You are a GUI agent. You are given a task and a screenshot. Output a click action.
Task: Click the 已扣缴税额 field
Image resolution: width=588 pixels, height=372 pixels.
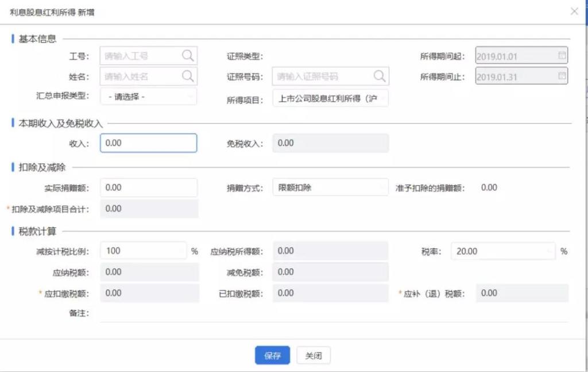coord(330,293)
